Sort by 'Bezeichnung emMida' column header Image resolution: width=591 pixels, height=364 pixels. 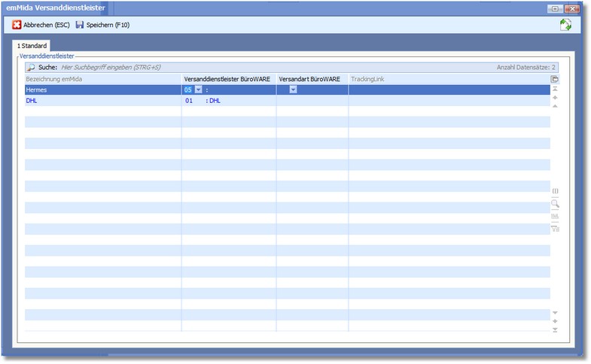coord(102,79)
